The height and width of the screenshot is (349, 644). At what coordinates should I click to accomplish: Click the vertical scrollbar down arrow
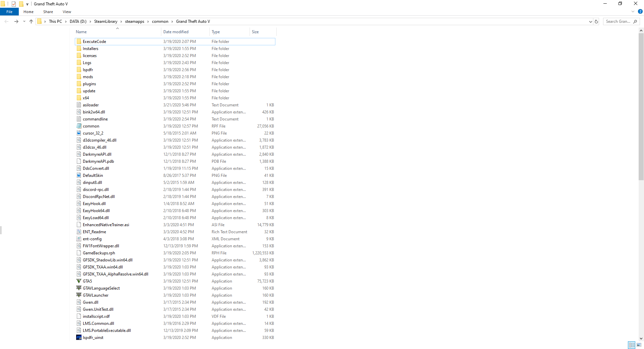tap(641, 339)
